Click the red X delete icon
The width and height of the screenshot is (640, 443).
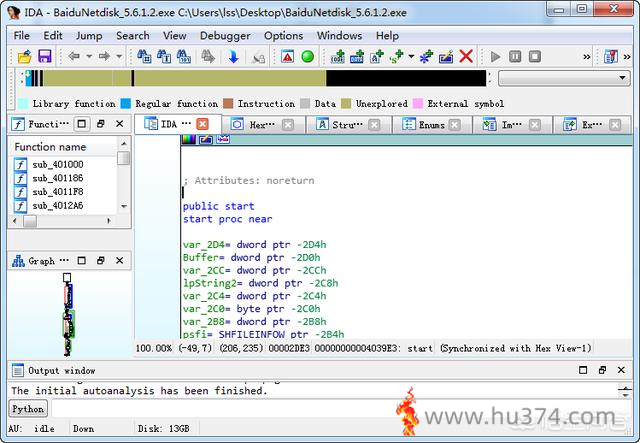[466, 56]
